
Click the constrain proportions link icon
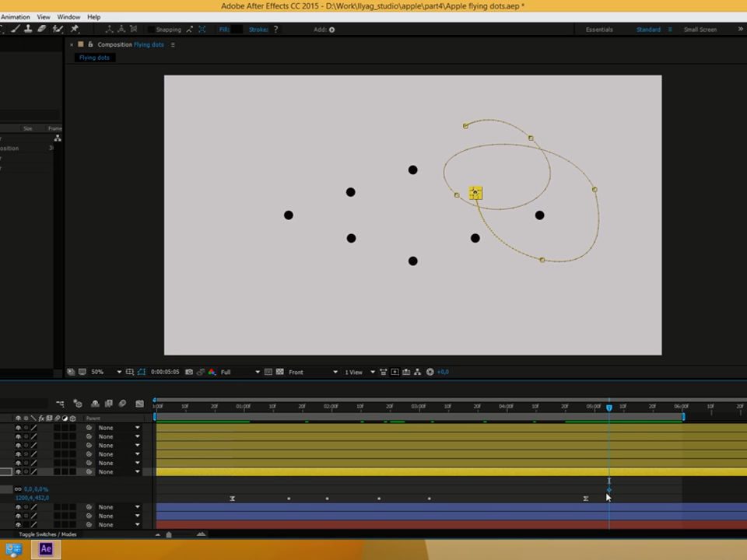click(18, 489)
